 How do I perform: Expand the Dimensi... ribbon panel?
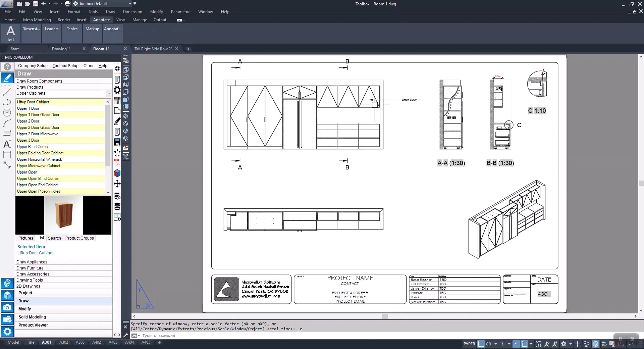coord(31,33)
